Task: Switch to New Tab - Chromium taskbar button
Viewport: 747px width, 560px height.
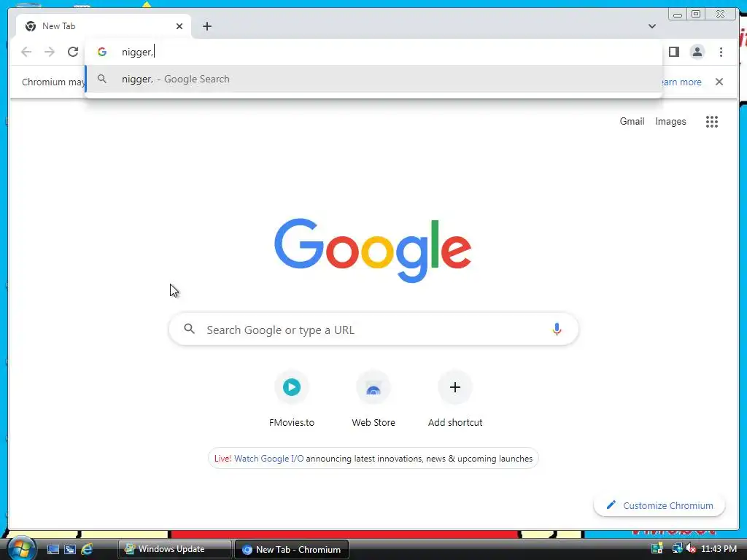Action: 292,549
